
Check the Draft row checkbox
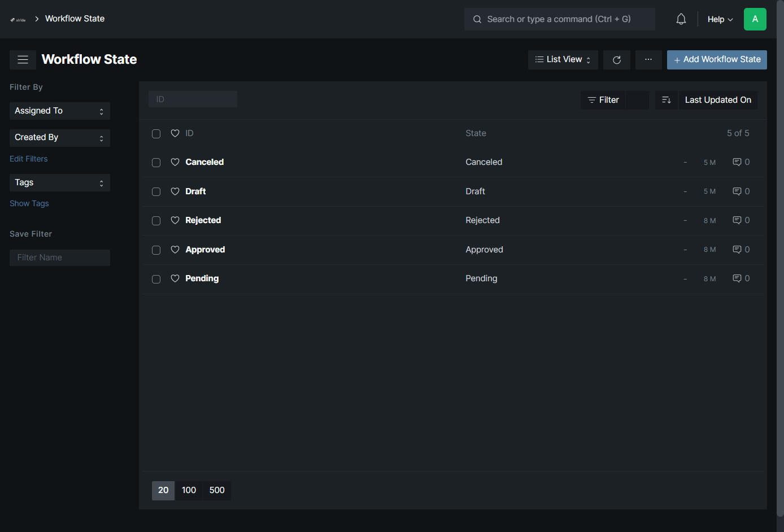156,192
